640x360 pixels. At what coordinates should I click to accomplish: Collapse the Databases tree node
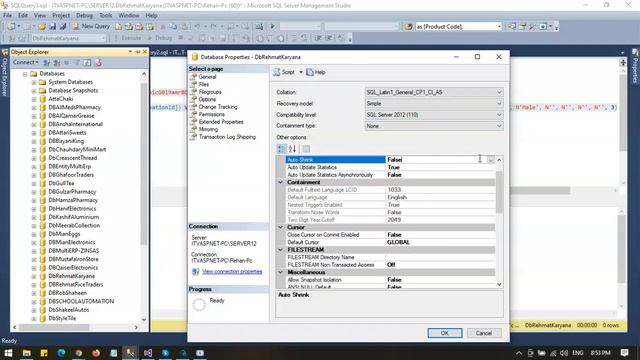coord(25,74)
